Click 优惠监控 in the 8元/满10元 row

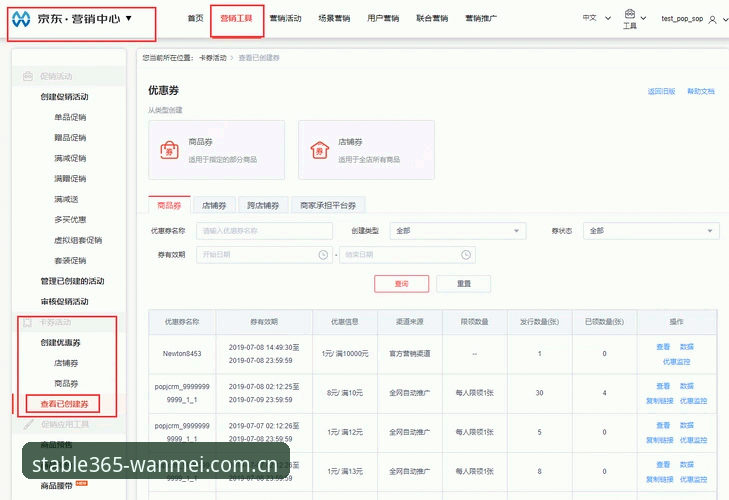pos(693,400)
